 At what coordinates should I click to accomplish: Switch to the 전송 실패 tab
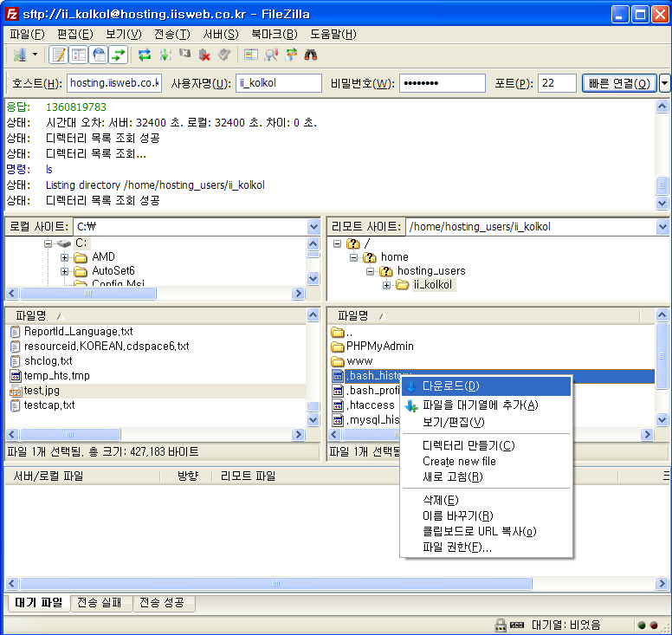coord(100,603)
